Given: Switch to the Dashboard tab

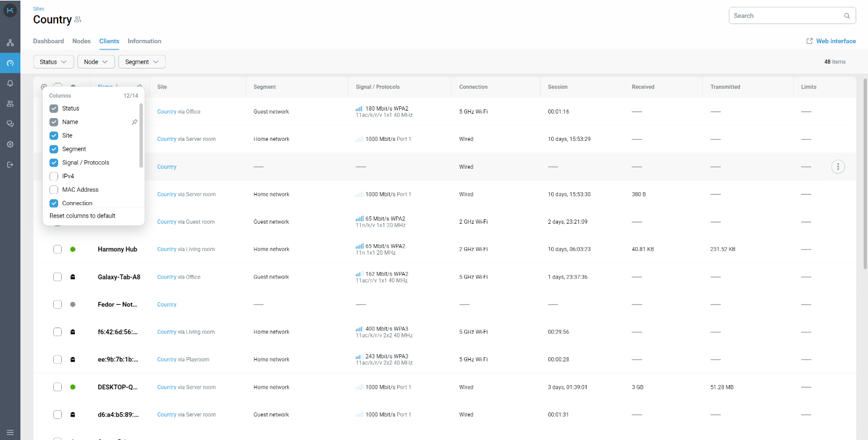Looking at the screenshot, I should tap(48, 41).
